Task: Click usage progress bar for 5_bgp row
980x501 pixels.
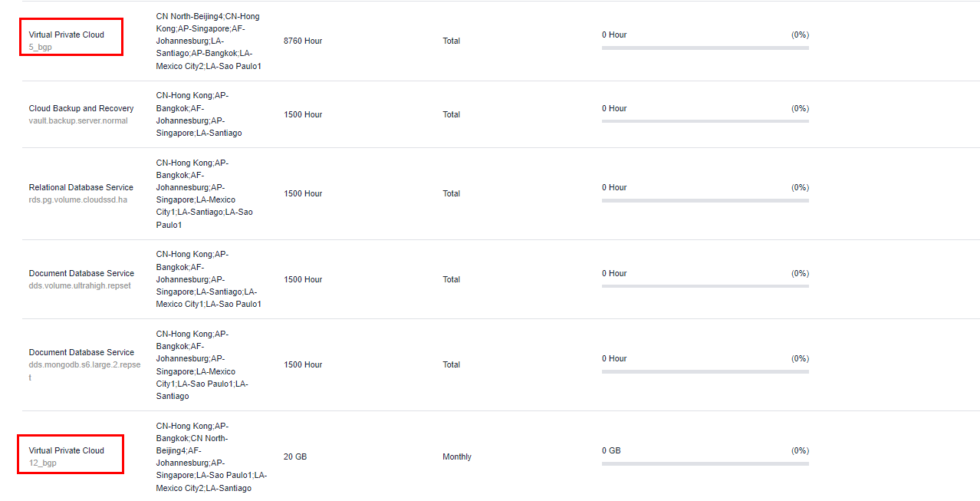Action: point(705,48)
